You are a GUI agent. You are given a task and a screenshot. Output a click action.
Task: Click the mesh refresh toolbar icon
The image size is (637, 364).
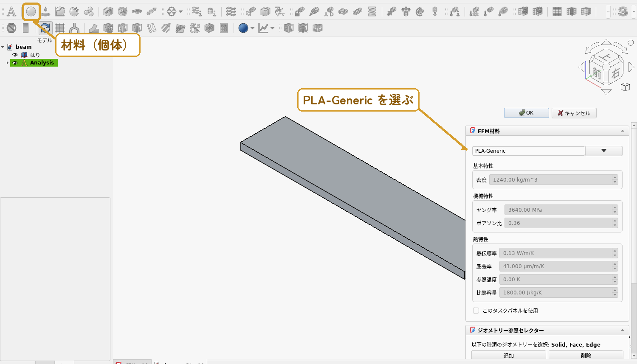click(x=45, y=28)
